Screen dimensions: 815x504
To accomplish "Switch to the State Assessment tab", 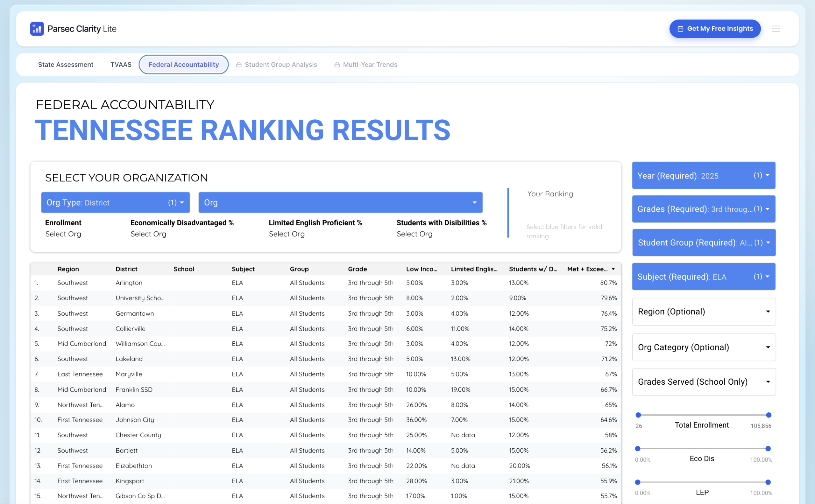I will point(66,65).
